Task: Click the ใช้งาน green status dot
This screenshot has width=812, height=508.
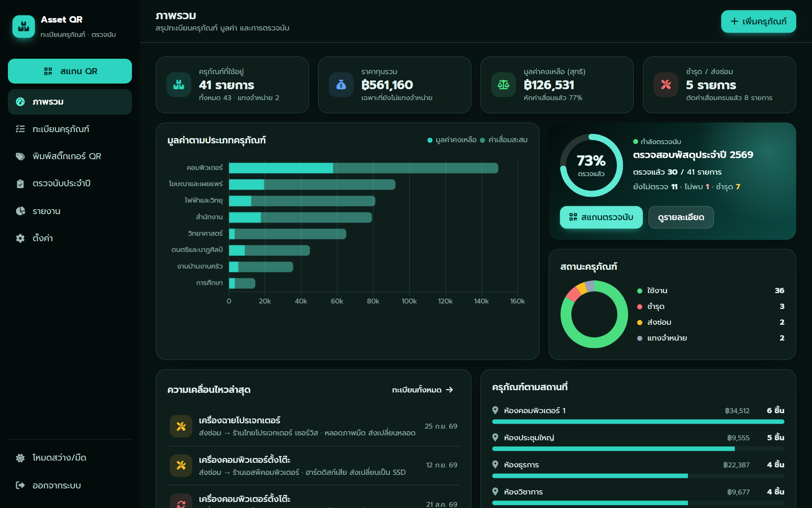Action: tap(639, 291)
